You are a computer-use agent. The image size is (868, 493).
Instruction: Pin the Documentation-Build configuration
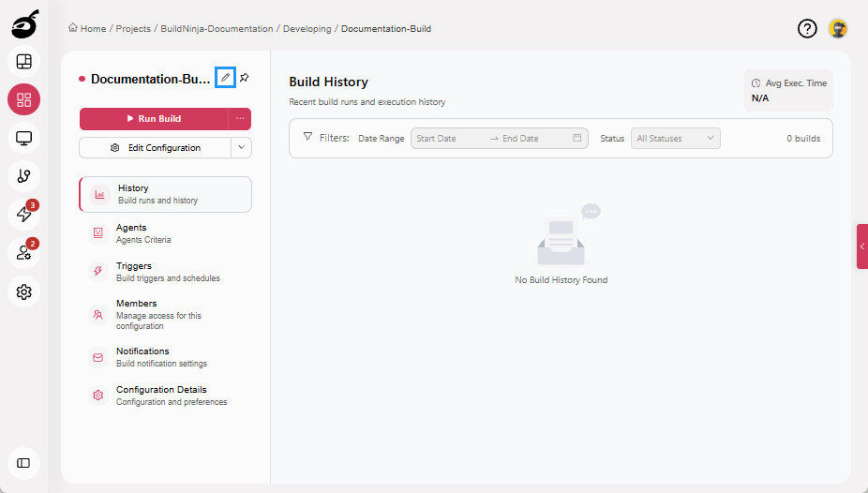245,78
